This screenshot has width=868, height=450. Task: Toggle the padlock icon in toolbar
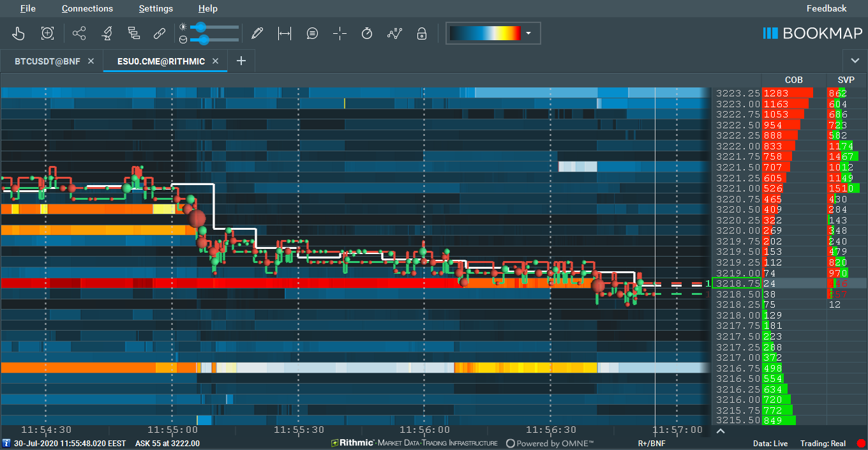click(x=421, y=33)
